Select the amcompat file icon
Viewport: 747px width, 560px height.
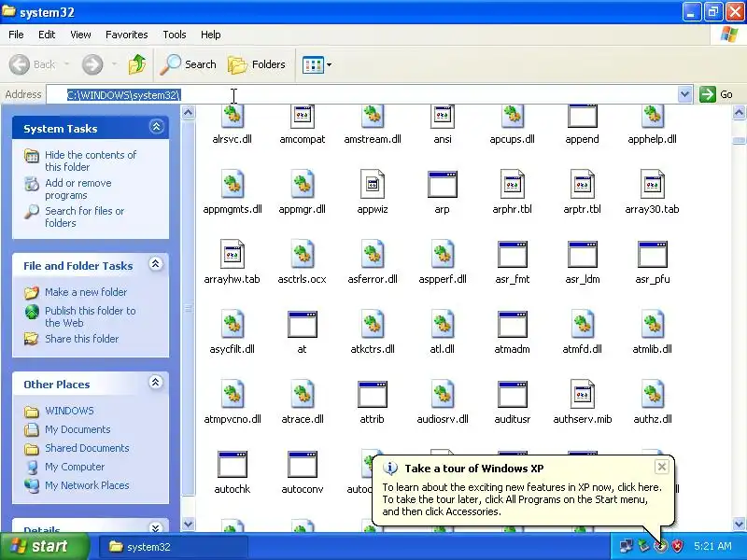[x=303, y=118]
